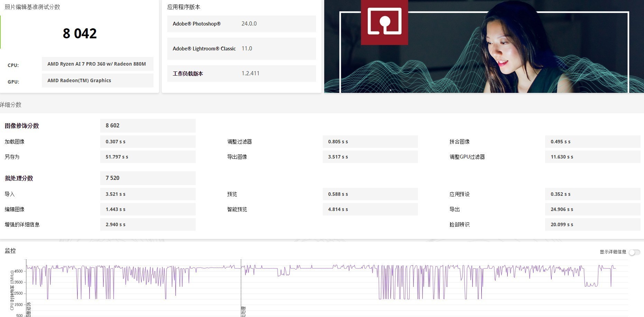
Task: Click the 批处理 dashed marker in chart
Action: (x=243, y=311)
